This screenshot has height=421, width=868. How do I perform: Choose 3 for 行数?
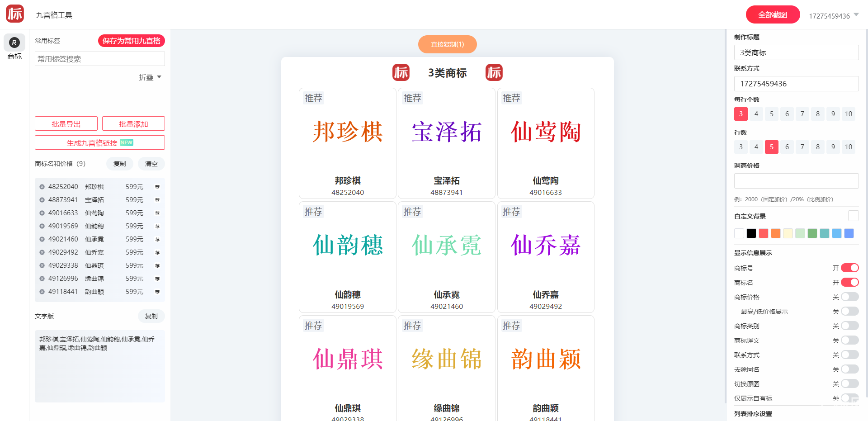741,147
